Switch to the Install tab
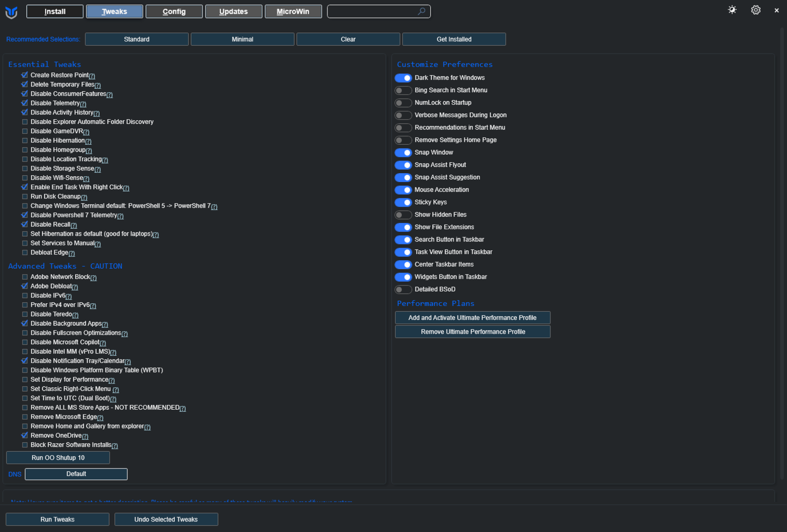The width and height of the screenshot is (787, 532). [x=55, y=12]
